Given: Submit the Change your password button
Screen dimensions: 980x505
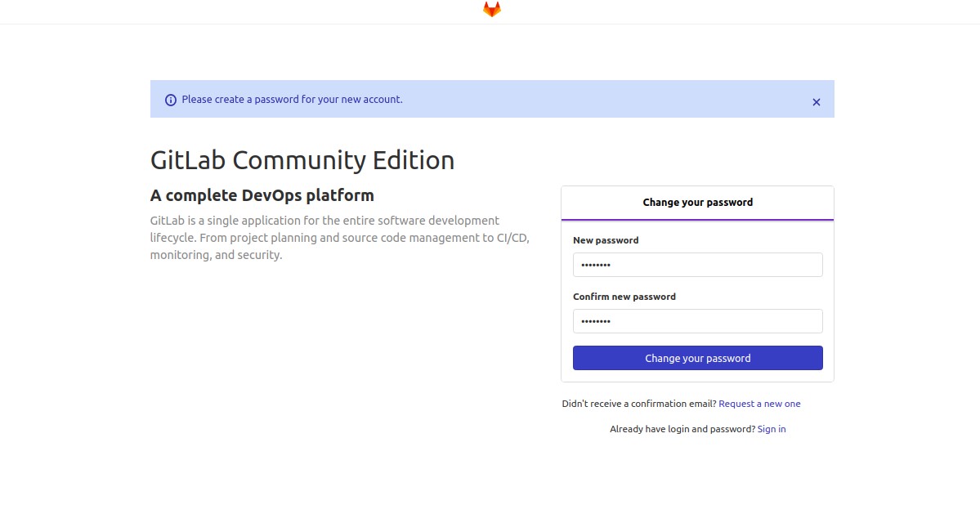Looking at the screenshot, I should (x=697, y=358).
